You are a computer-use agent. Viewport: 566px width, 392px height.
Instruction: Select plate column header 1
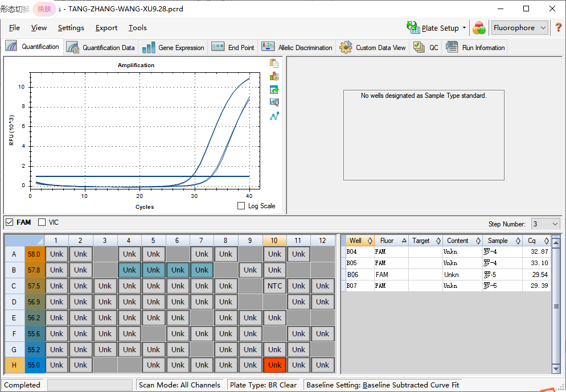click(x=56, y=241)
